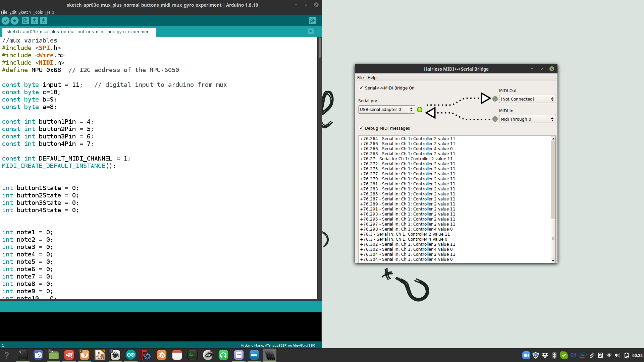Screen dimensions: 644x362
Task: Click the '#define MPU 0x68' code line
Action: point(91,70)
